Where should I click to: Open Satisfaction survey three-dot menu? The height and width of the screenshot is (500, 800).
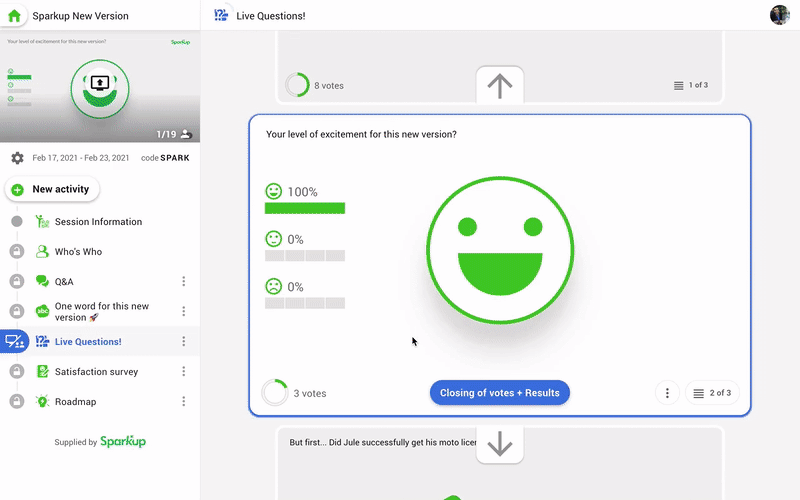click(184, 371)
